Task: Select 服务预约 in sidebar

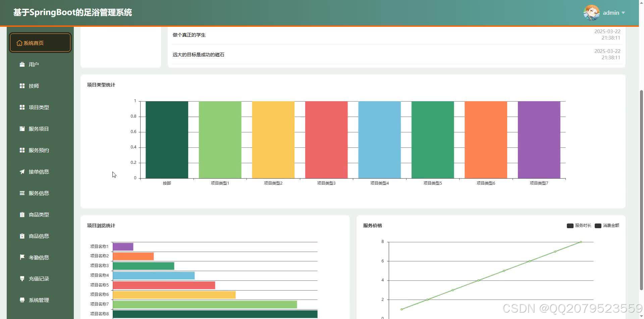Action: [x=40, y=150]
